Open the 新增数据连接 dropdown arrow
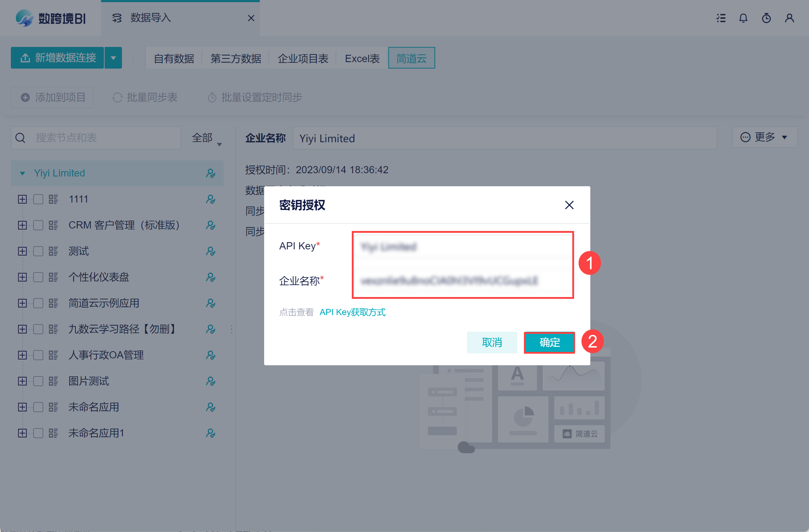Image resolution: width=809 pixels, height=532 pixels. coord(113,58)
